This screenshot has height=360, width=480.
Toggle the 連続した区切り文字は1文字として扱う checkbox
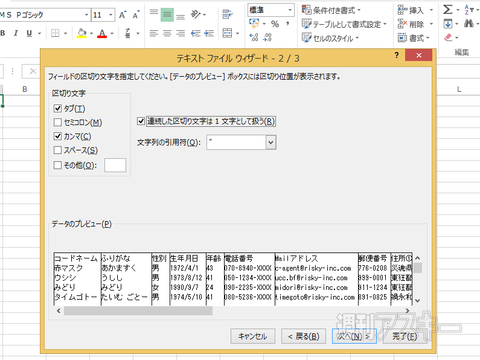pos(141,121)
